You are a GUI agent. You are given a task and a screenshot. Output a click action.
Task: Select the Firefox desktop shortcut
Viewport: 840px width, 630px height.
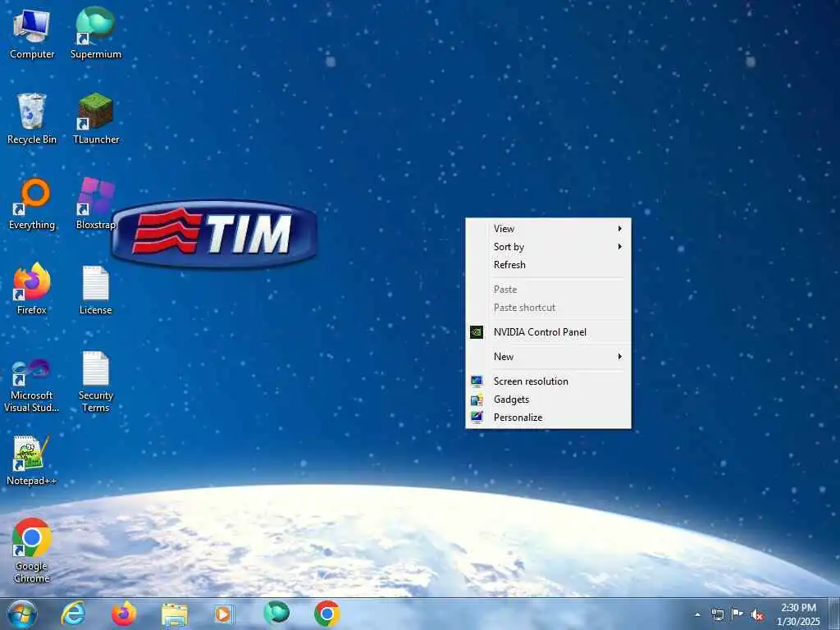tap(32, 290)
